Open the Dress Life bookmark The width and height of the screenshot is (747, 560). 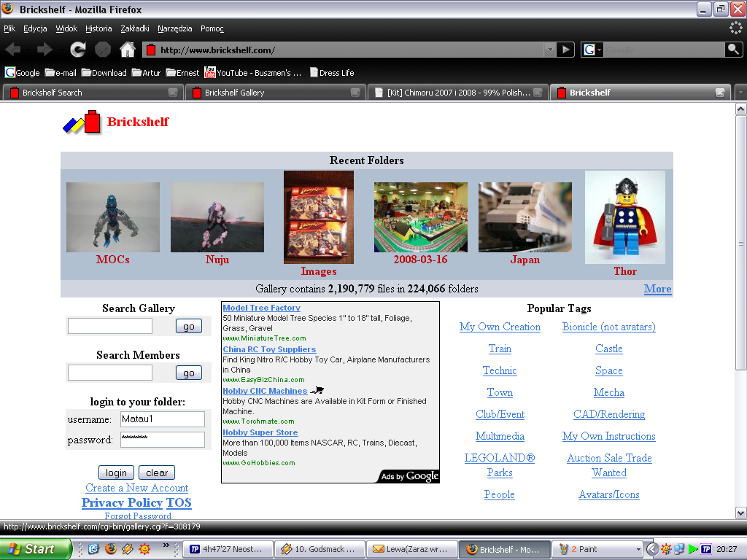[332, 73]
